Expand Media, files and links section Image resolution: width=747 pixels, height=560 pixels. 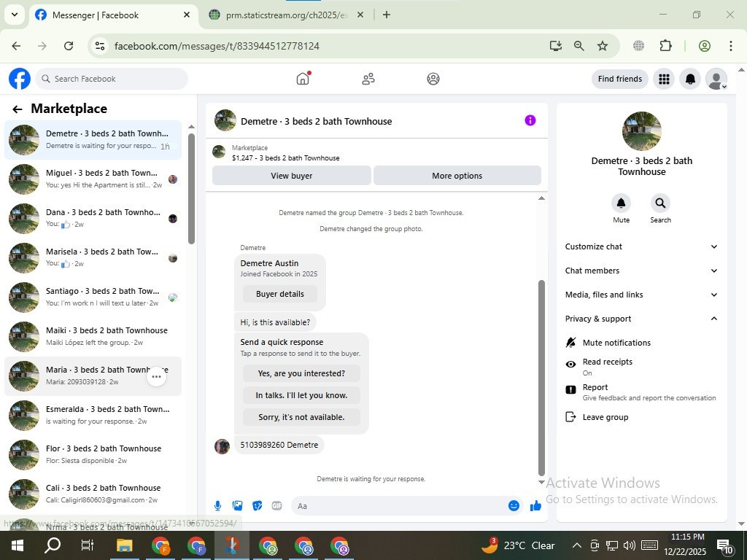tap(641, 295)
